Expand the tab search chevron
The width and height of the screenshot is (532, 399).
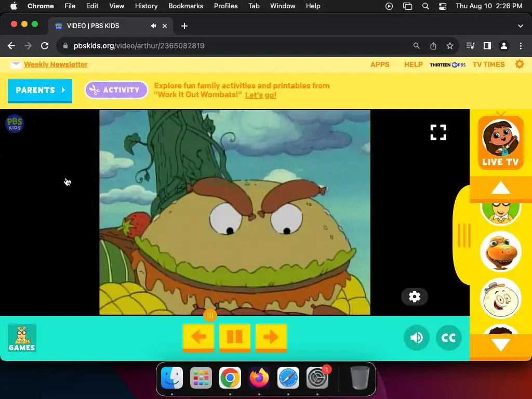520,26
